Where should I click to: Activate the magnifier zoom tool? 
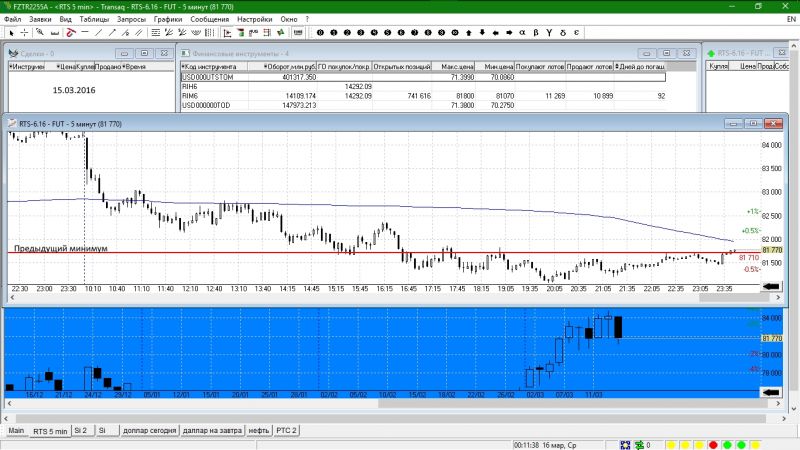click(40, 32)
